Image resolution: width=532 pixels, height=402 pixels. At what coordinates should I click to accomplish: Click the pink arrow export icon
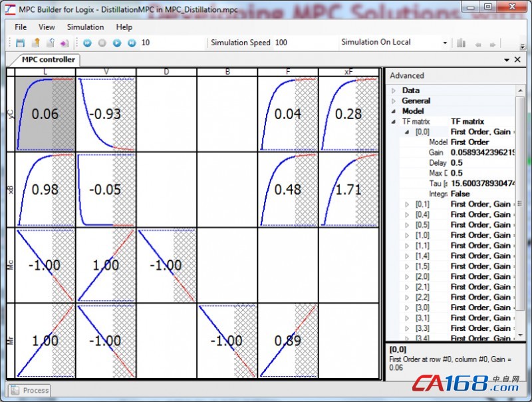(x=65, y=43)
